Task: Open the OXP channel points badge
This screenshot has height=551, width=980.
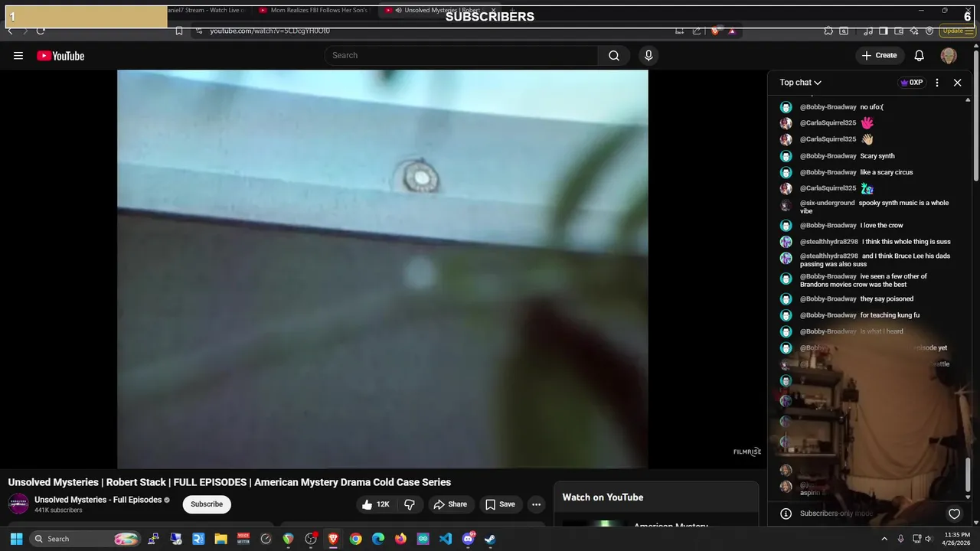Action: point(911,83)
